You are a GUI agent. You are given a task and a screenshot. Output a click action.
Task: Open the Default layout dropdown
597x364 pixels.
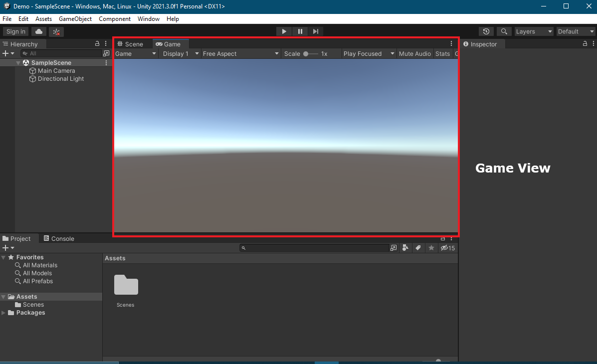[576, 31]
